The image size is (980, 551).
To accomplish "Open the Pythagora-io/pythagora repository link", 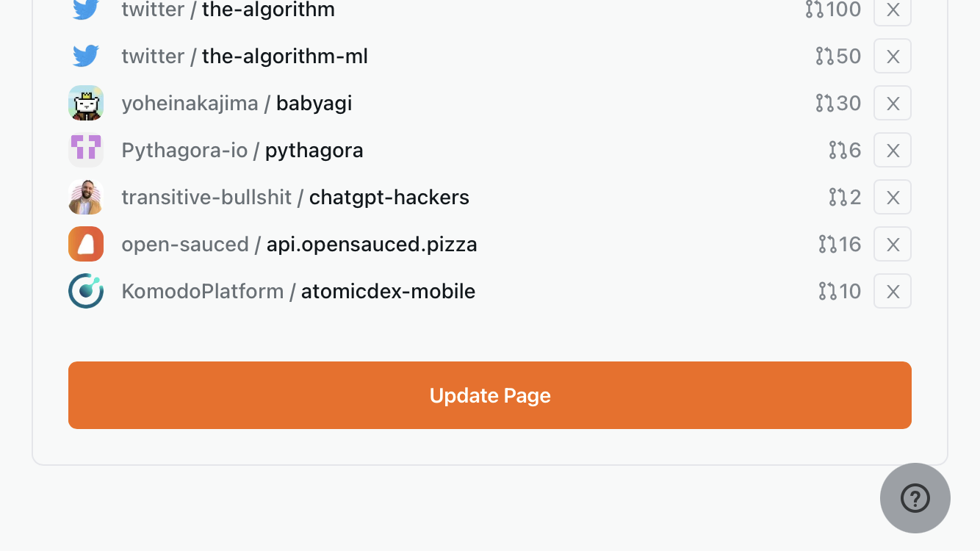I will pyautogui.click(x=243, y=150).
